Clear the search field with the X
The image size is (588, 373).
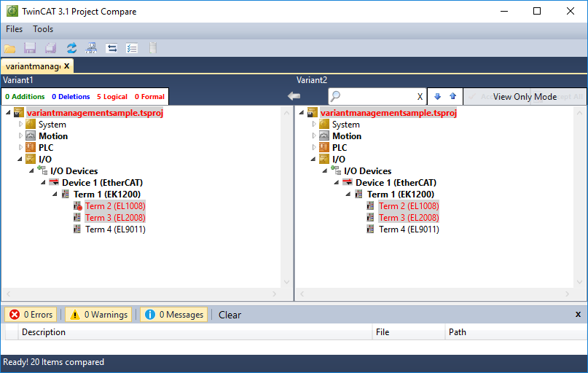420,97
